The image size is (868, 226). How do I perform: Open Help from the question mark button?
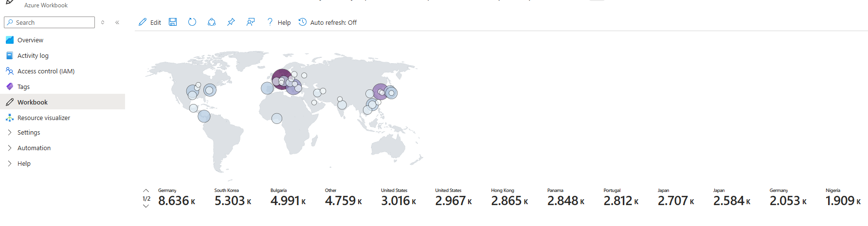pos(279,22)
